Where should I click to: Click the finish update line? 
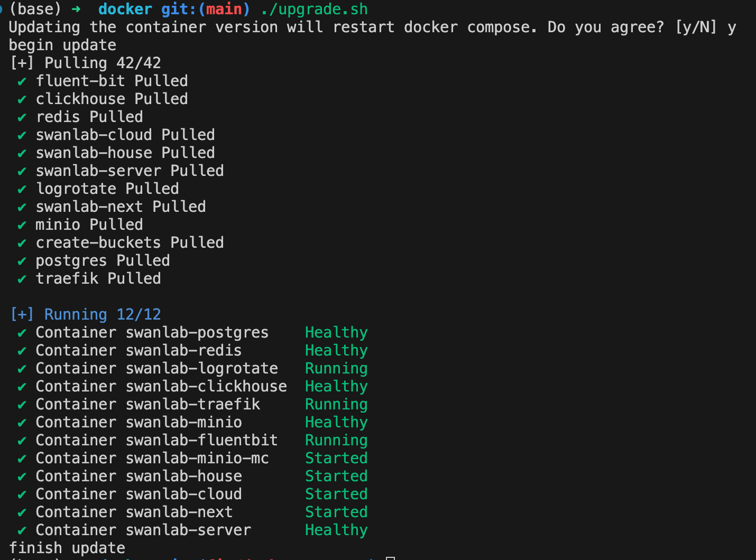67,548
